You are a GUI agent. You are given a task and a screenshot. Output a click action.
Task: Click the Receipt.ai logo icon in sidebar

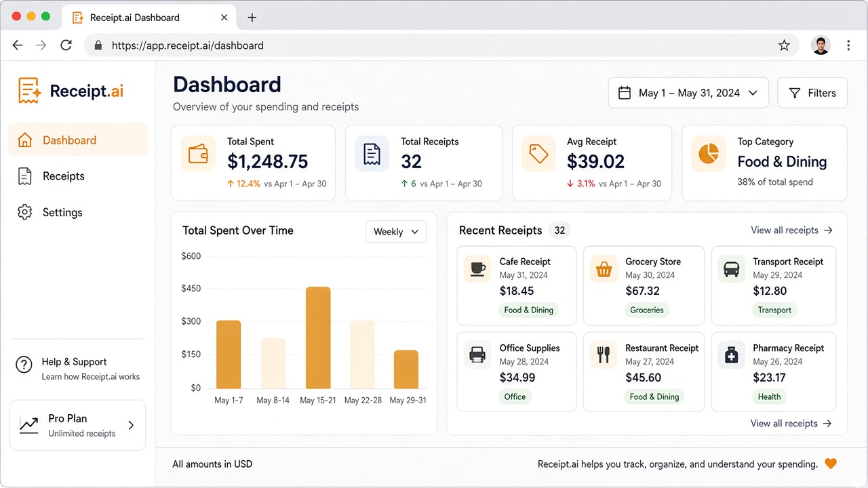(30, 91)
